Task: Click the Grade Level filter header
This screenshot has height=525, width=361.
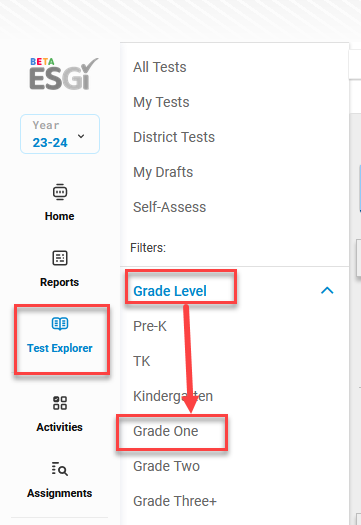Action: [170, 291]
